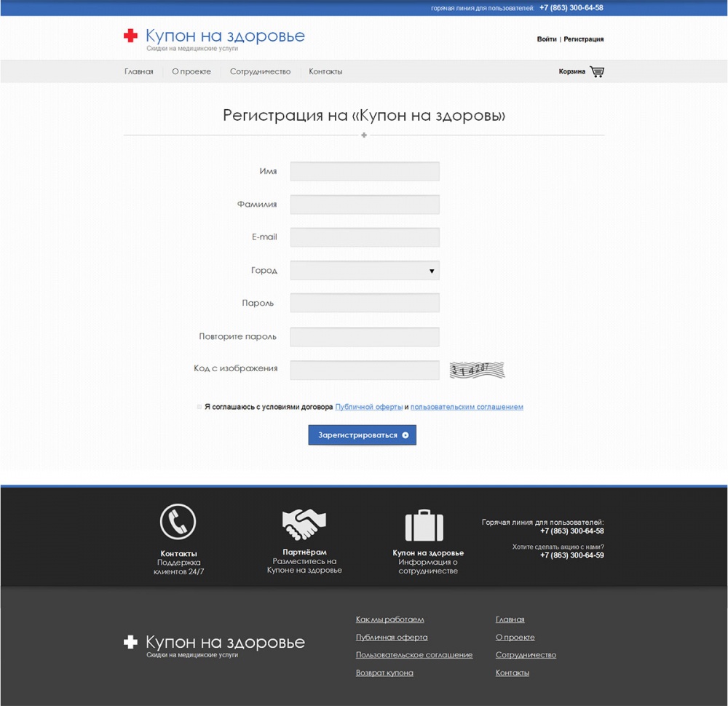
Task: Click the handshake Партнёрам icon
Action: (304, 523)
